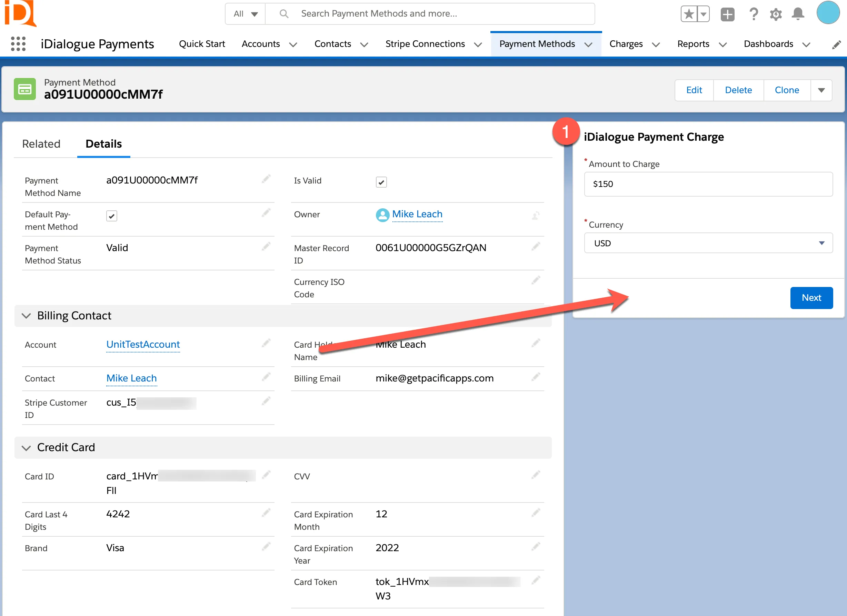Expand the Contacts tab chevron
Image resolution: width=847 pixels, height=616 pixels.
(x=364, y=45)
